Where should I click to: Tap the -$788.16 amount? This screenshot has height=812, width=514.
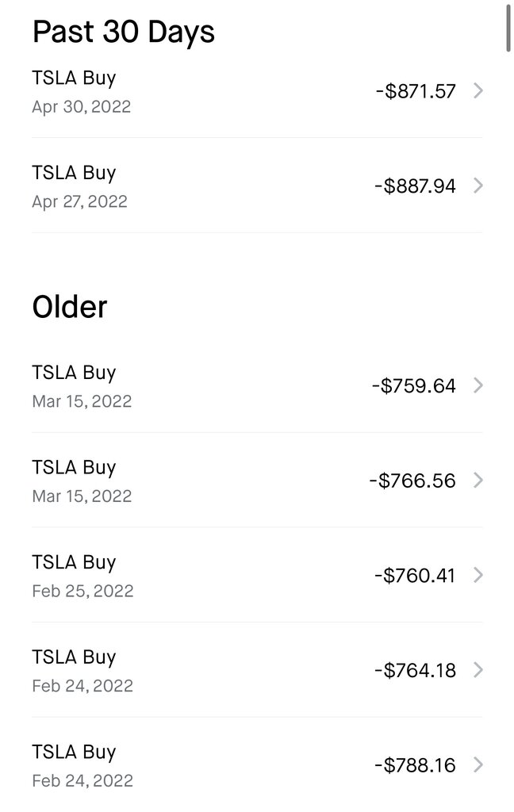(x=415, y=765)
